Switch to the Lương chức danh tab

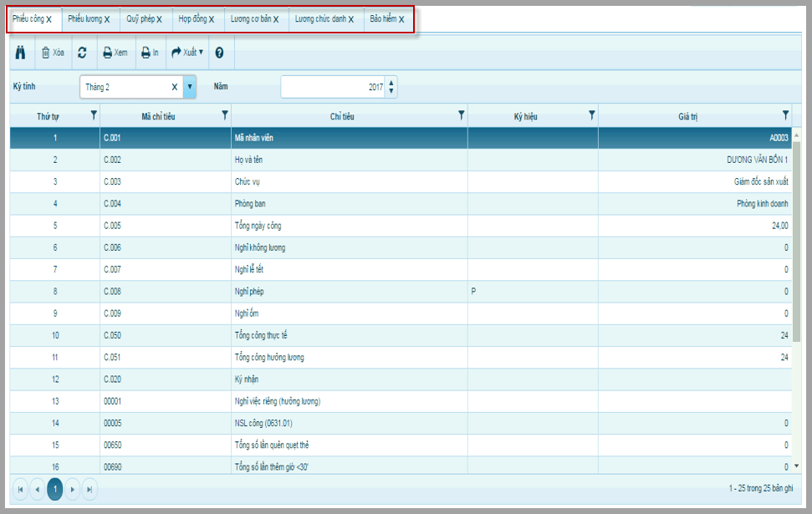pos(320,18)
